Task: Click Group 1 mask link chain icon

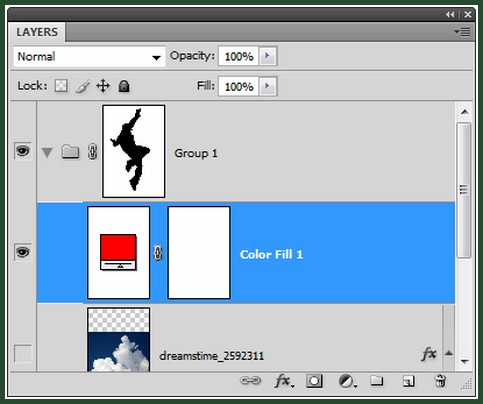Action: point(92,152)
